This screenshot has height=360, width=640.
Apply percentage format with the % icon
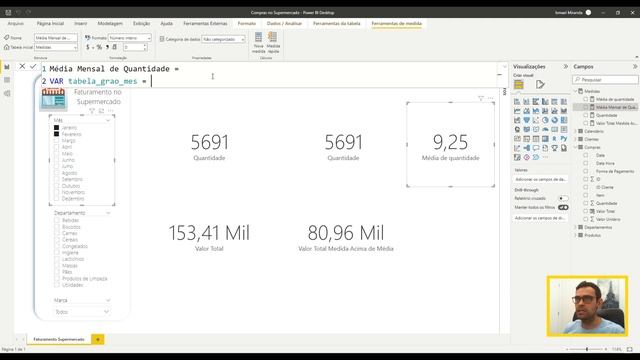coord(99,47)
